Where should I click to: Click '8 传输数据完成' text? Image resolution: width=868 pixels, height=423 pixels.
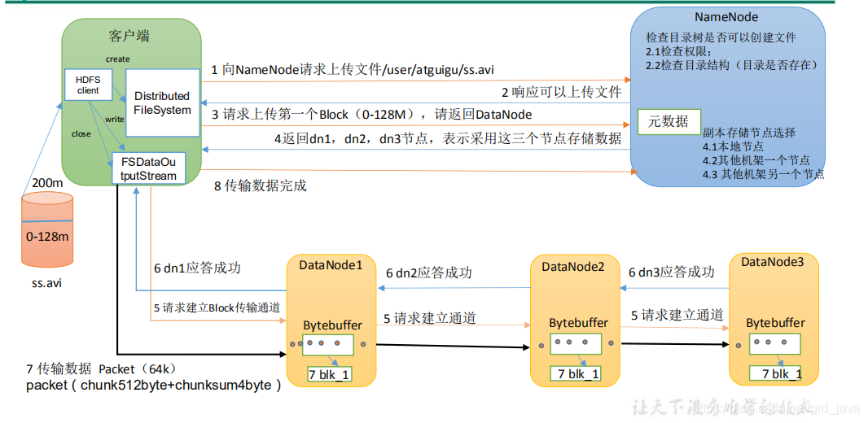(261, 185)
